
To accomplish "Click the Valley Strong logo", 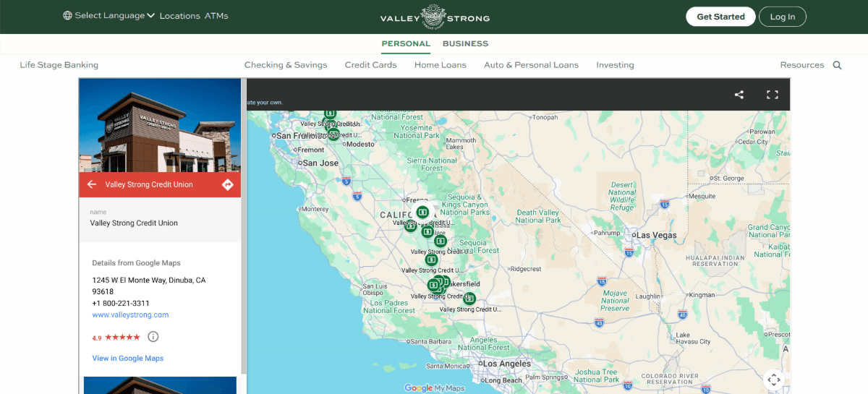I will tap(435, 17).
